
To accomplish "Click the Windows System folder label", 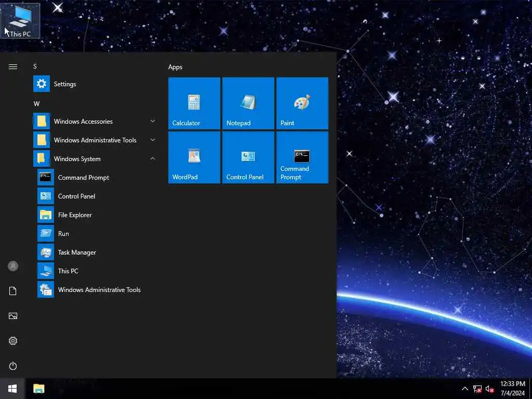I will coord(77,159).
